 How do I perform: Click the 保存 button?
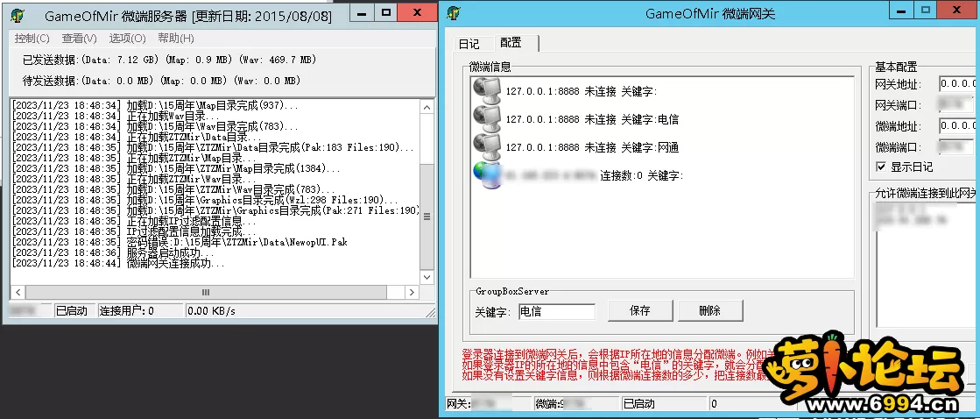click(x=640, y=310)
